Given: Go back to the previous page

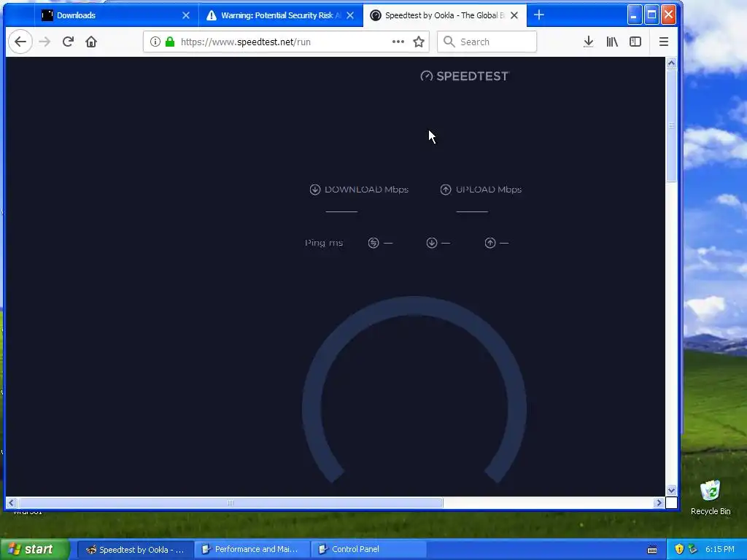Looking at the screenshot, I should click(x=20, y=42).
